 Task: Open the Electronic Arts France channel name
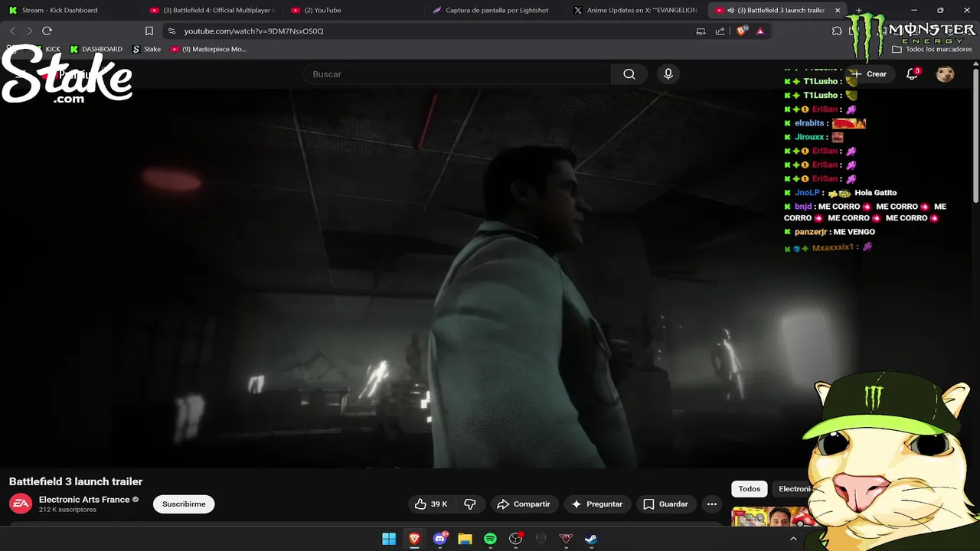tap(84, 499)
